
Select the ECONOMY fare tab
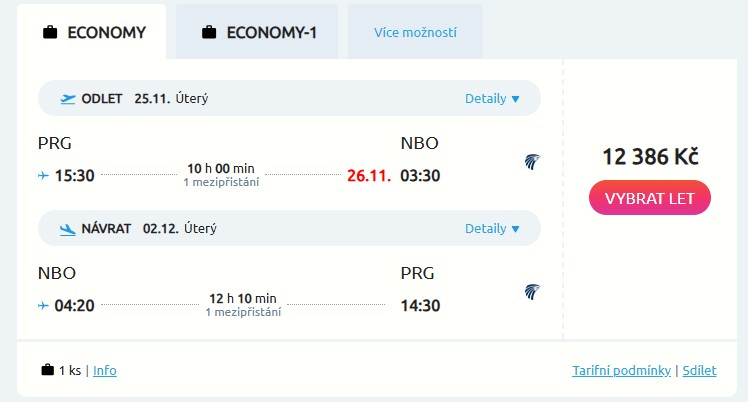tap(95, 32)
